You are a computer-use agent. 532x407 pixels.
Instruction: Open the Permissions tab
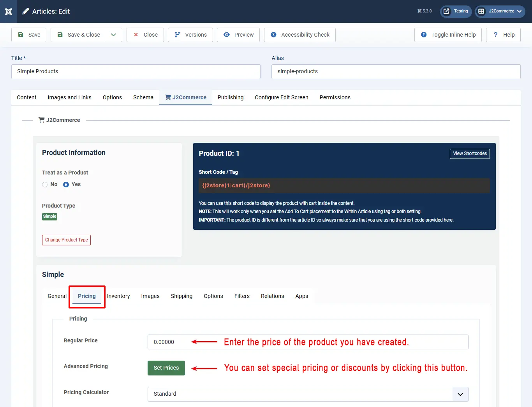(x=335, y=97)
